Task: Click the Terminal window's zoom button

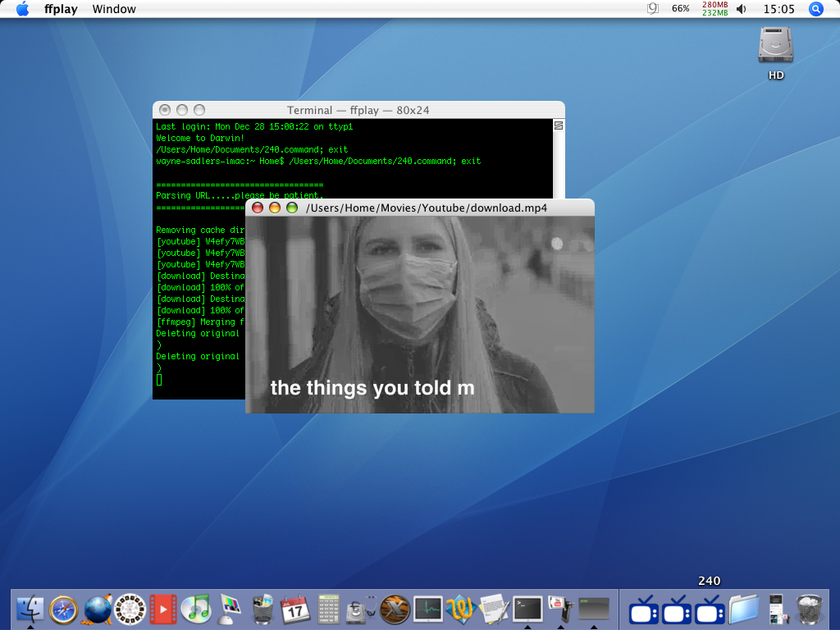Action: tap(199, 110)
